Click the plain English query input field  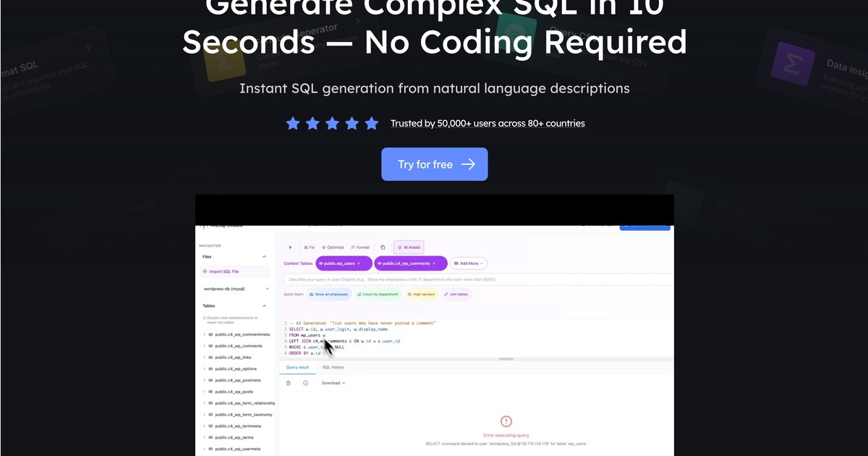(477, 279)
